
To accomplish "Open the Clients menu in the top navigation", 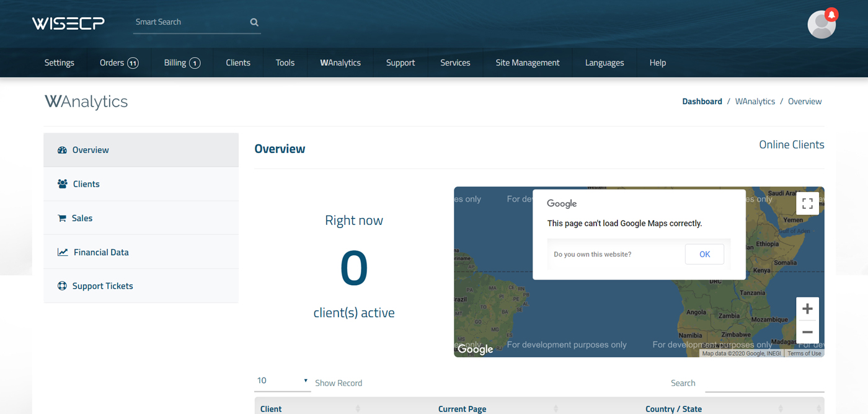I will (x=238, y=63).
